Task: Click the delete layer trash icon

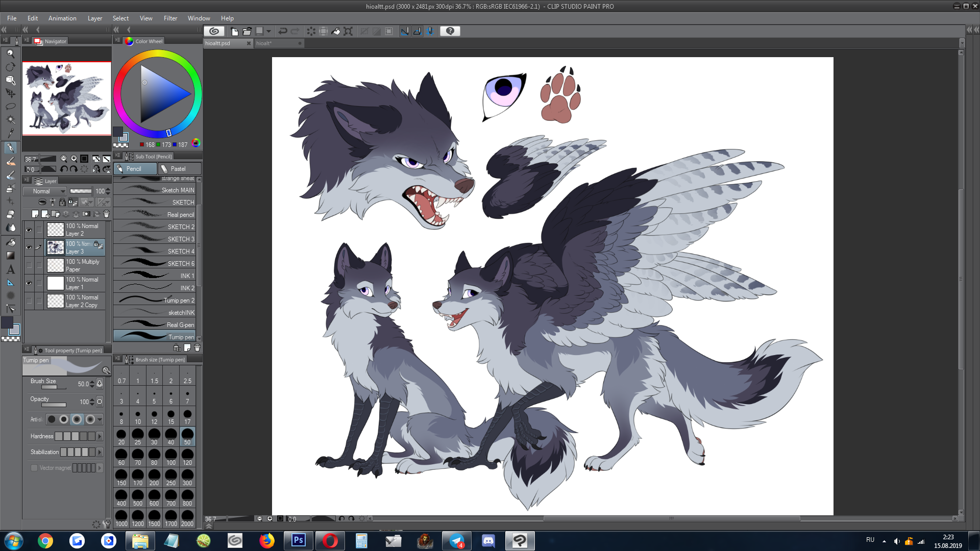Action: [x=106, y=214]
